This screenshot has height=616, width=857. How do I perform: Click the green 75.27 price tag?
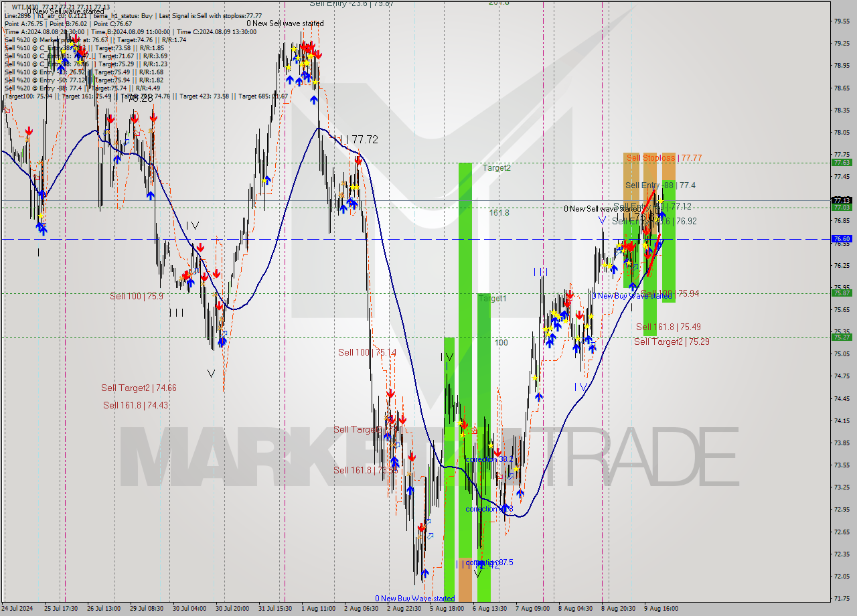tap(842, 337)
